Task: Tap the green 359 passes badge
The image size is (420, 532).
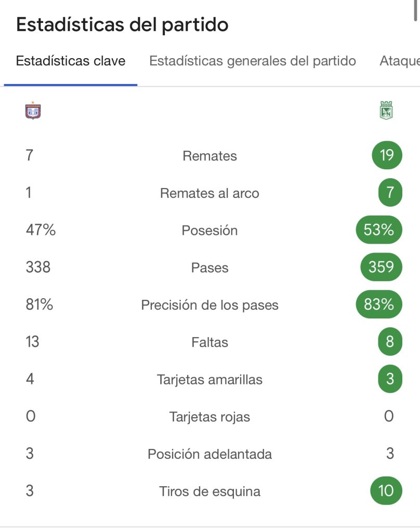Action: (381, 268)
